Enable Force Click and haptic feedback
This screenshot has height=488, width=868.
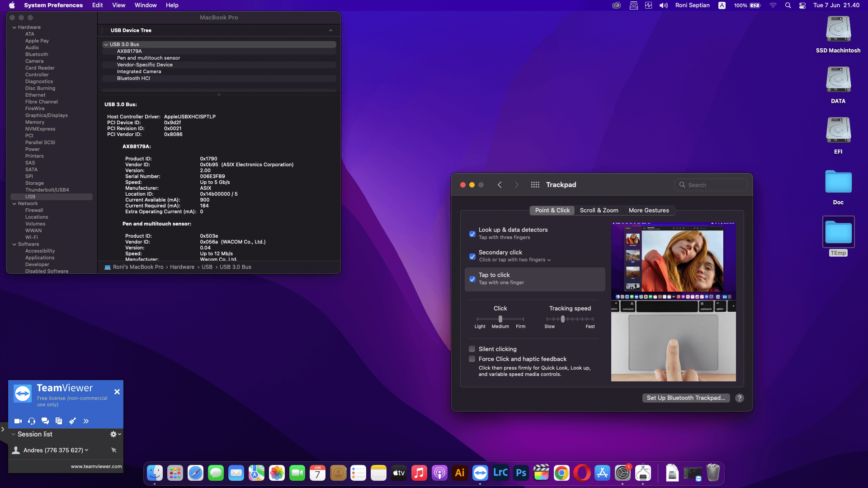(x=472, y=359)
